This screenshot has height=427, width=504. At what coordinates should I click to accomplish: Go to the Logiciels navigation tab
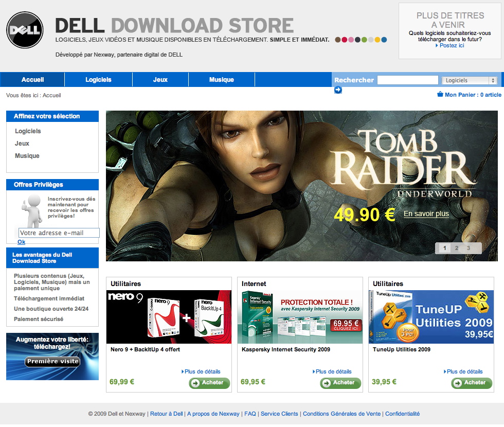click(x=98, y=79)
